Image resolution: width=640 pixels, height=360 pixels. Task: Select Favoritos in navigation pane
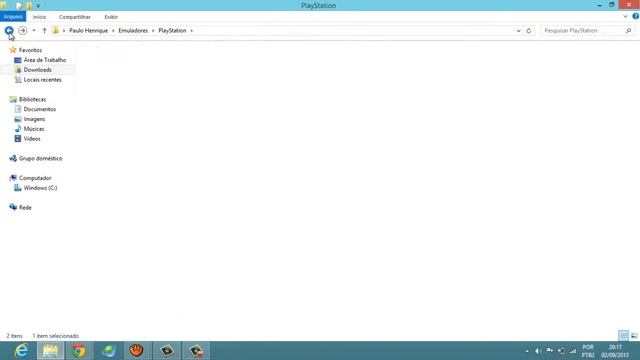(30, 50)
